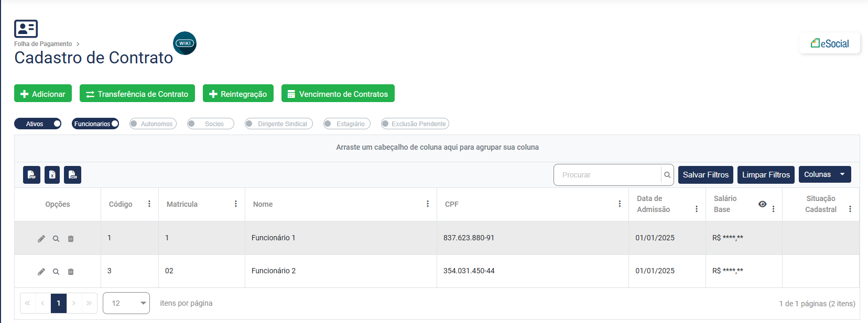Delete Funcionário 1 using the trash icon

(71, 239)
